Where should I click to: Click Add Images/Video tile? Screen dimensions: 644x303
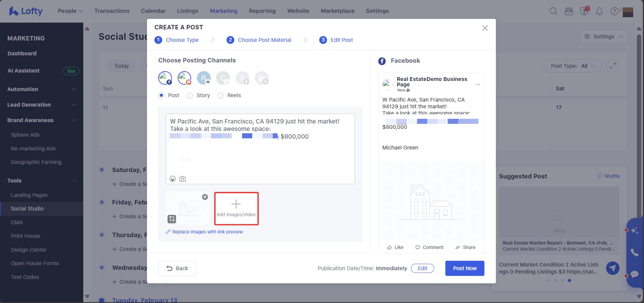(236, 209)
